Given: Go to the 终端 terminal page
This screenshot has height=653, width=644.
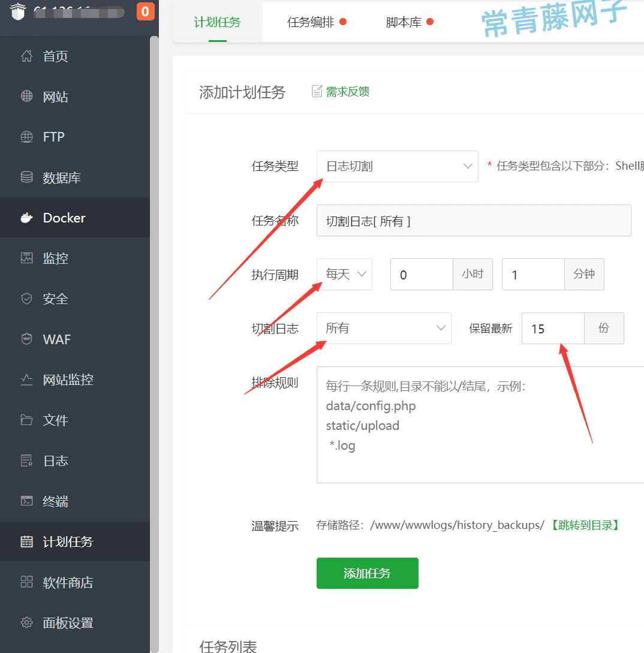Looking at the screenshot, I should [x=54, y=501].
